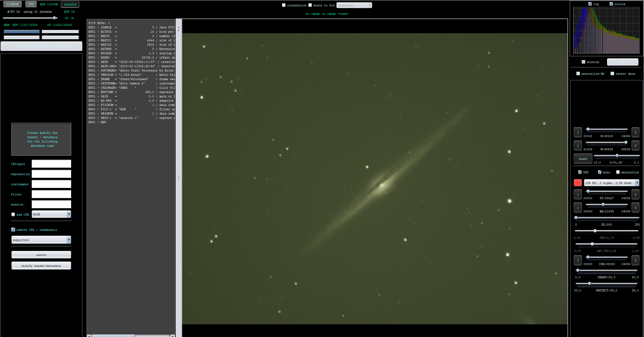644x337 pixels.
Task: Enable the neutralize-BG checkbox
Action: tap(578, 73)
